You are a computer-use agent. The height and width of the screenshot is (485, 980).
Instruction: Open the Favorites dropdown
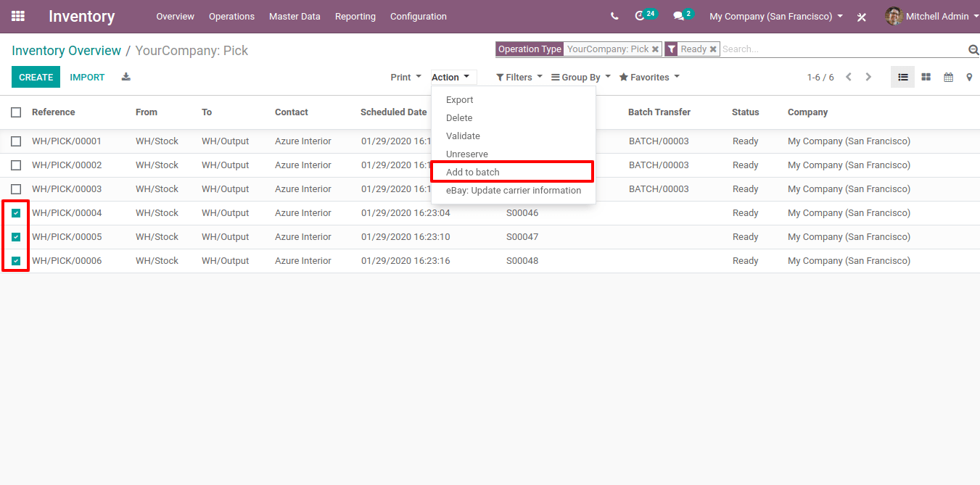pos(648,76)
